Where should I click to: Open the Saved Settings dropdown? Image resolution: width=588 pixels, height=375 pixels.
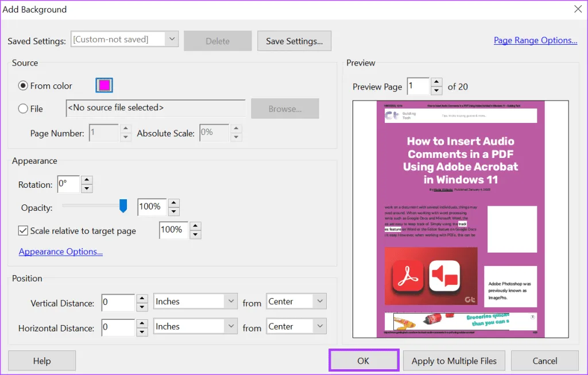(x=171, y=40)
